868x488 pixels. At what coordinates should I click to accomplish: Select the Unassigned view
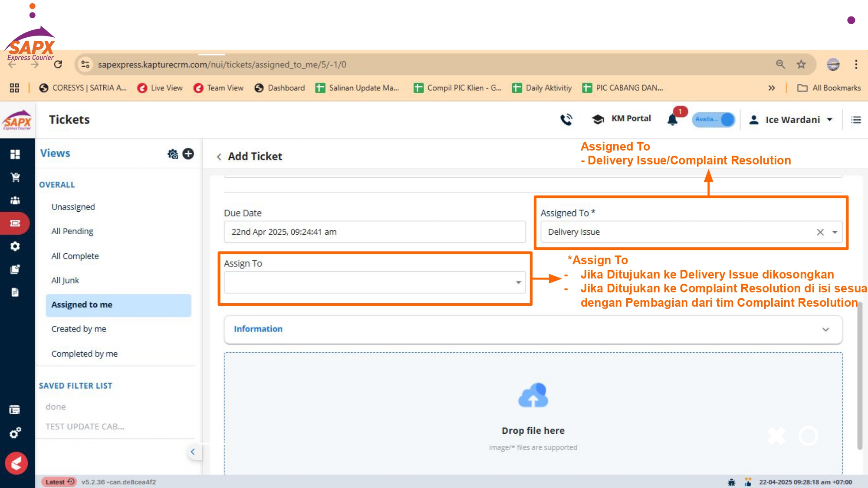tap(73, 207)
